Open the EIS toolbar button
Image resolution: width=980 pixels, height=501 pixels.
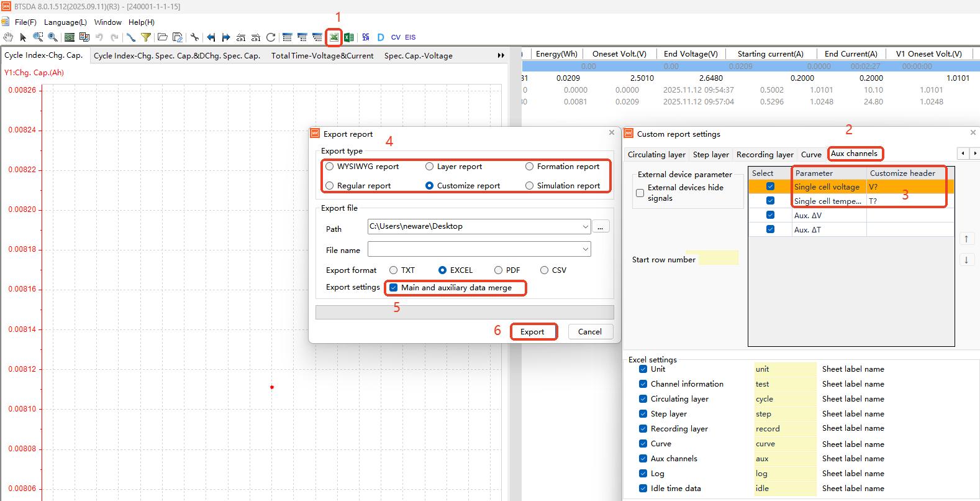[x=411, y=37]
